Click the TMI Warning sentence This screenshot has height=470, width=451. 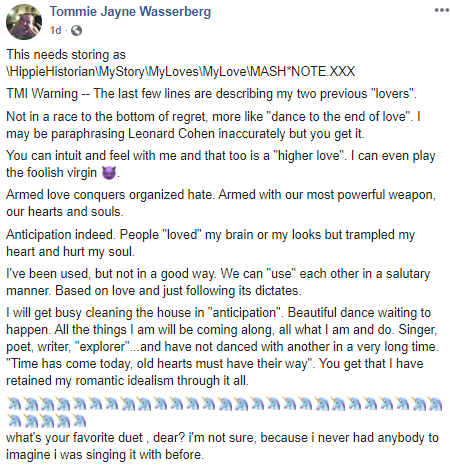[211, 94]
